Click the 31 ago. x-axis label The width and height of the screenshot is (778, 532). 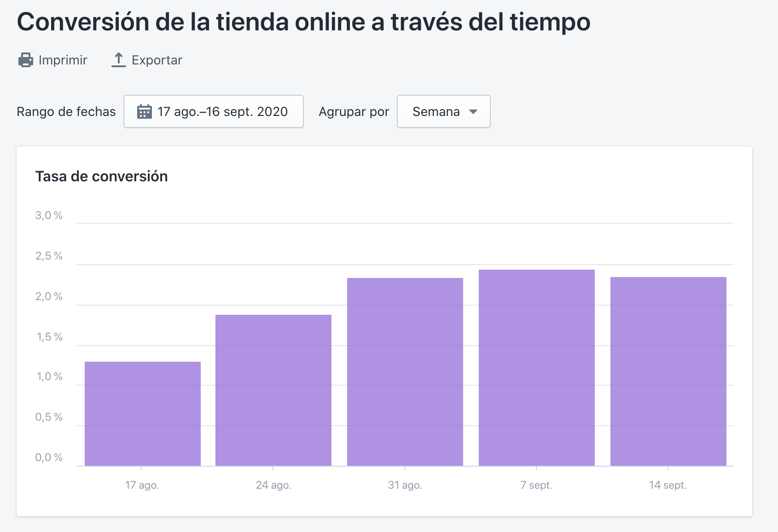tap(405, 485)
